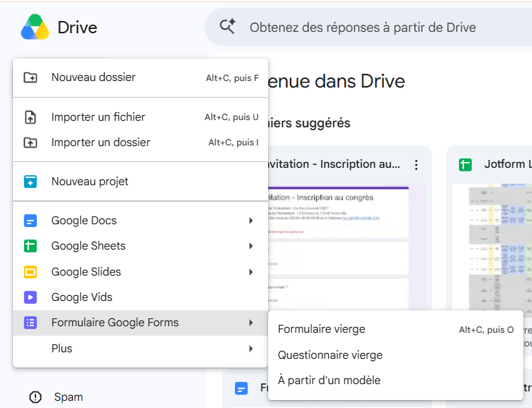Choose Questionnaire vierge
This screenshot has width=532, height=408.
coord(395,355)
